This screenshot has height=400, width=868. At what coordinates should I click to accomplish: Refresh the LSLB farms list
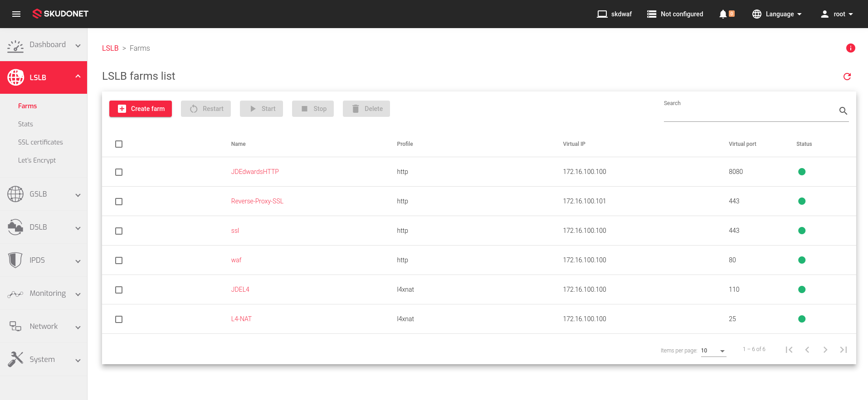847,77
